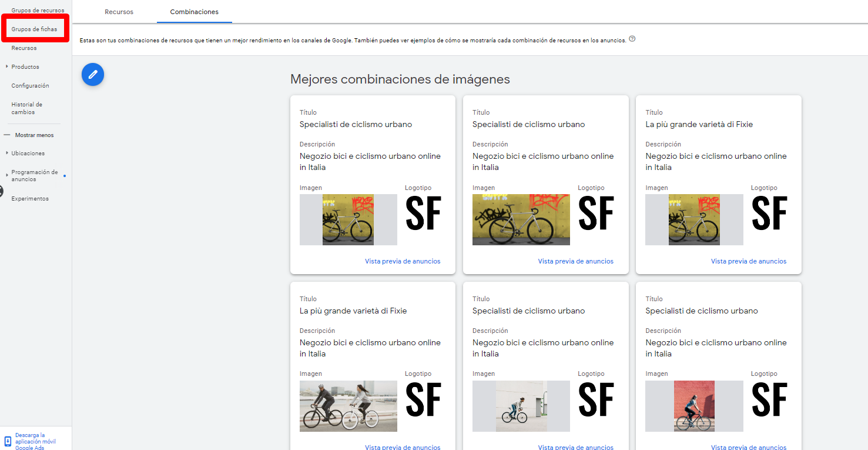Open Configuración in the sidebar

click(x=31, y=86)
